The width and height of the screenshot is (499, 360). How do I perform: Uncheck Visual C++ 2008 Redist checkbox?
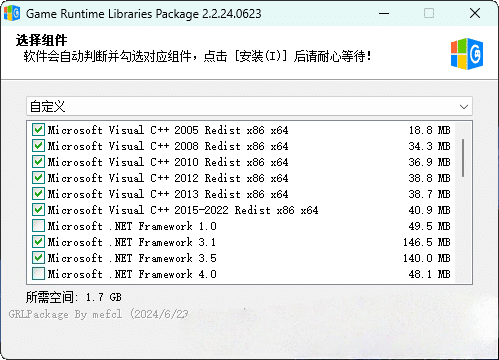tap(38, 146)
